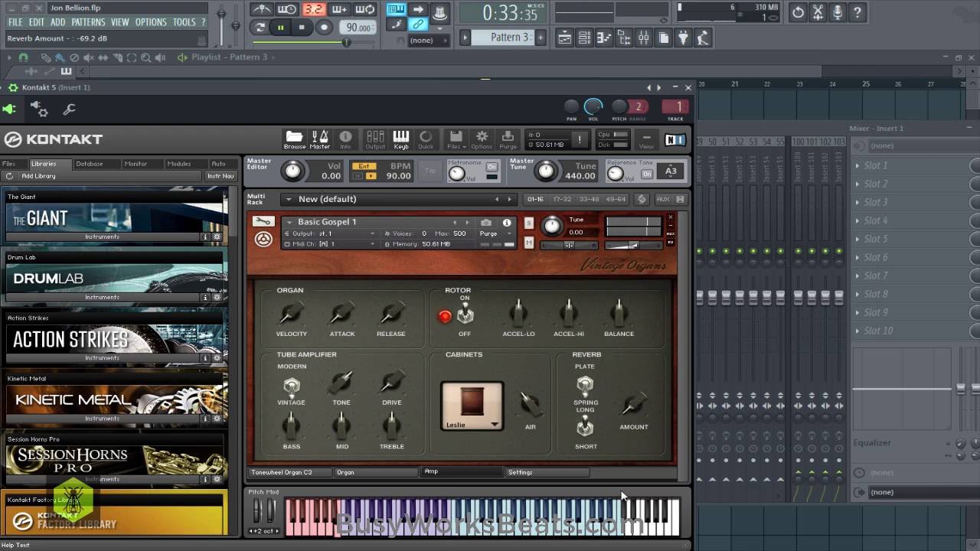Toggle Kontakt Keyb on-screen keyboard

point(401,139)
